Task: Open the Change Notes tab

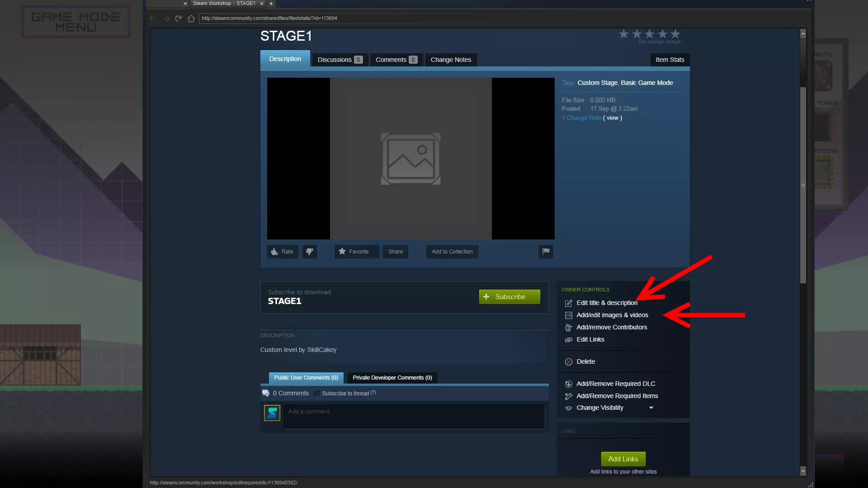Action: (450, 60)
